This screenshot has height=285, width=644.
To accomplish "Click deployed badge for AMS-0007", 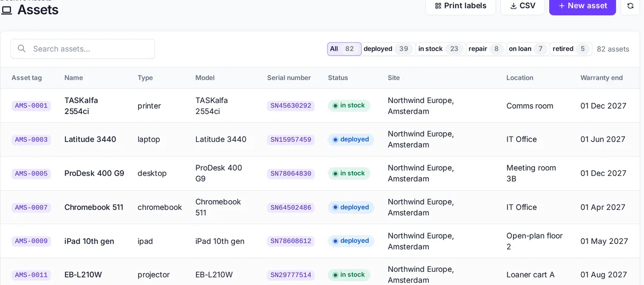I will [x=351, y=207].
